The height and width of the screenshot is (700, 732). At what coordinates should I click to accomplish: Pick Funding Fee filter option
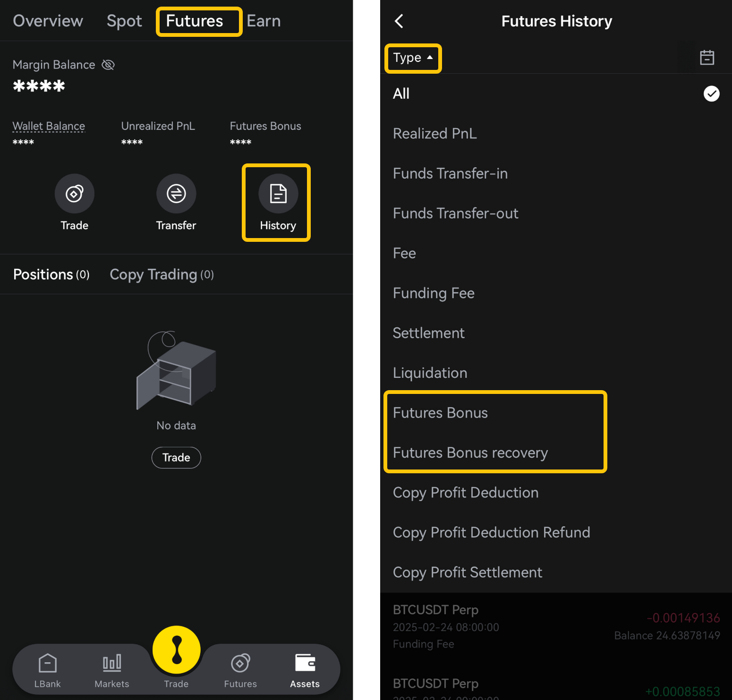pyautogui.click(x=434, y=293)
